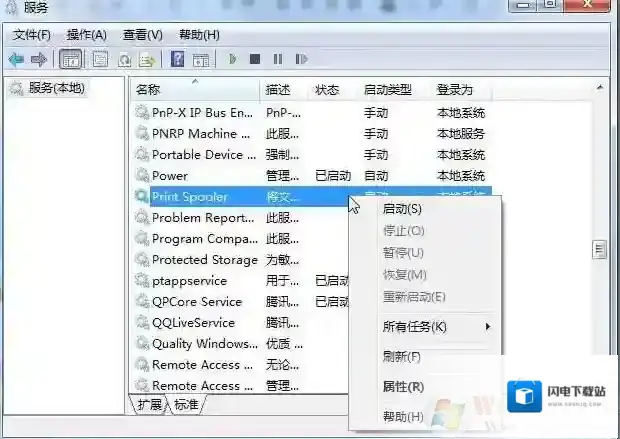Click the Stop Service square icon

255,59
